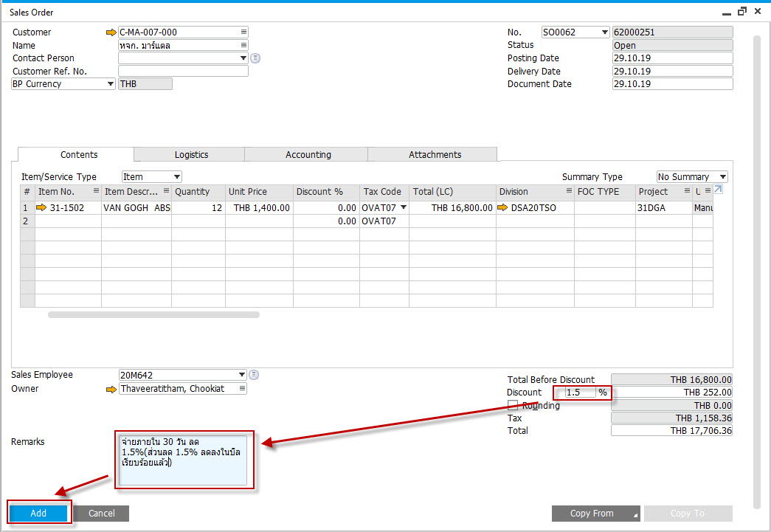Screen dimensions: 771x532
Task: Click the Discount percent input field
Action: tap(580, 393)
